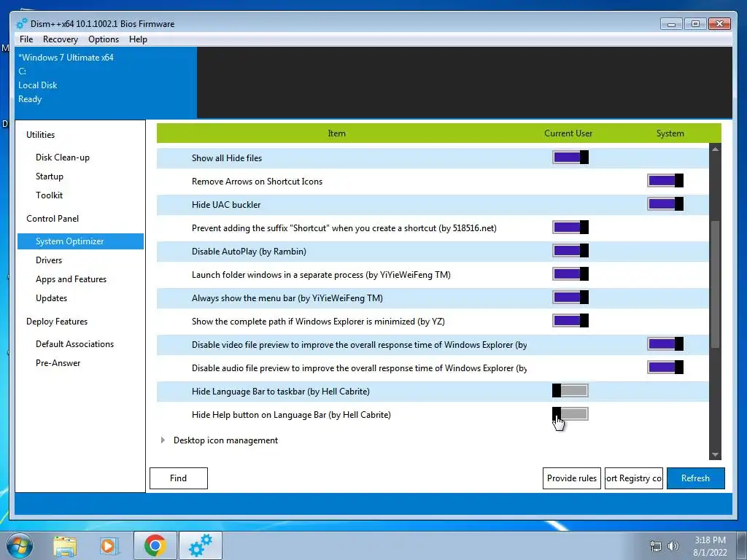The width and height of the screenshot is (747, 560).
Task: Open Windows Explorer from taskbar
Action: [x=65, y=546]
